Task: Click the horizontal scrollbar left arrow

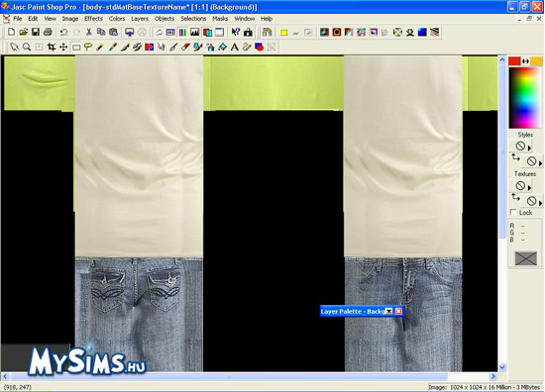Action: coord(5,376)
